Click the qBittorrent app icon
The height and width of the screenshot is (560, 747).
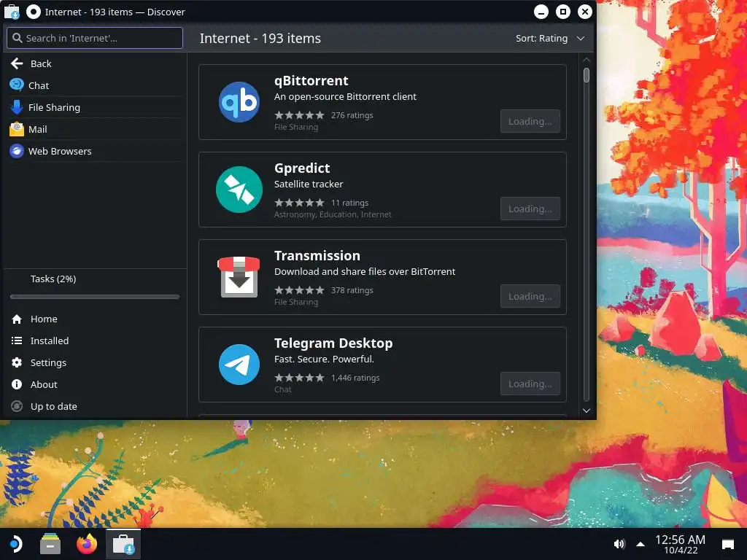(239, 102)
